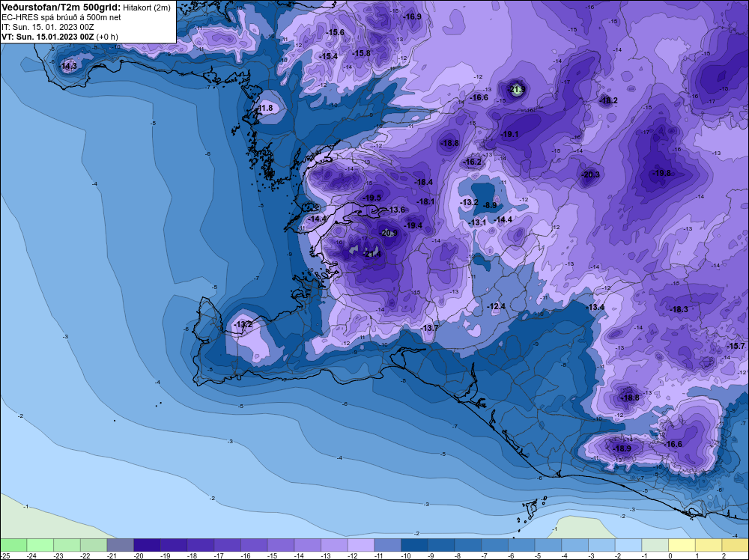Click the -13.4 temperature value

pos(595,308)
